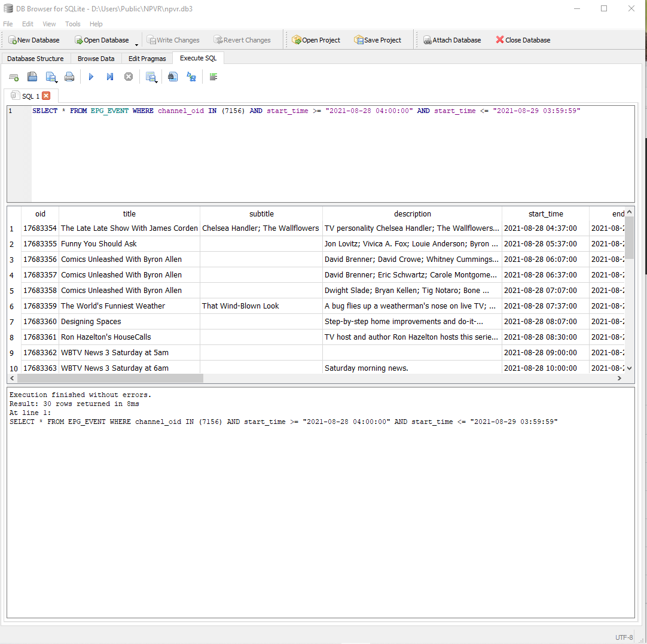
Task: Close the SQL 1 tab
Action: pyautogui.click(x=47, y=96)
